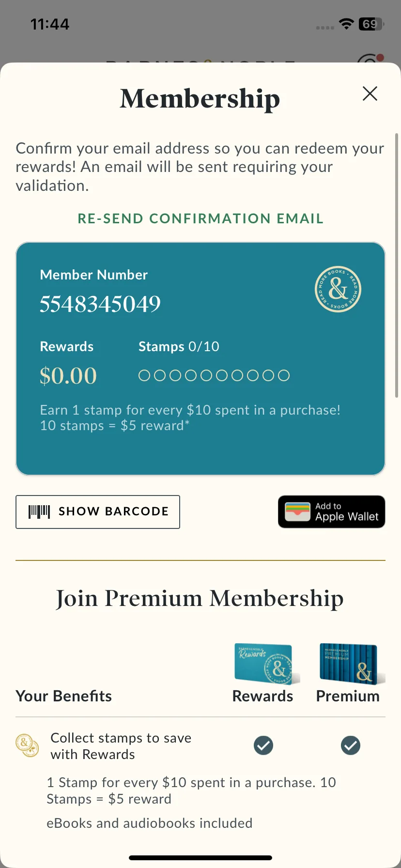Tap the Premium column checkmark
This screenshot has width=401, height=868.
tap(351, 745)
